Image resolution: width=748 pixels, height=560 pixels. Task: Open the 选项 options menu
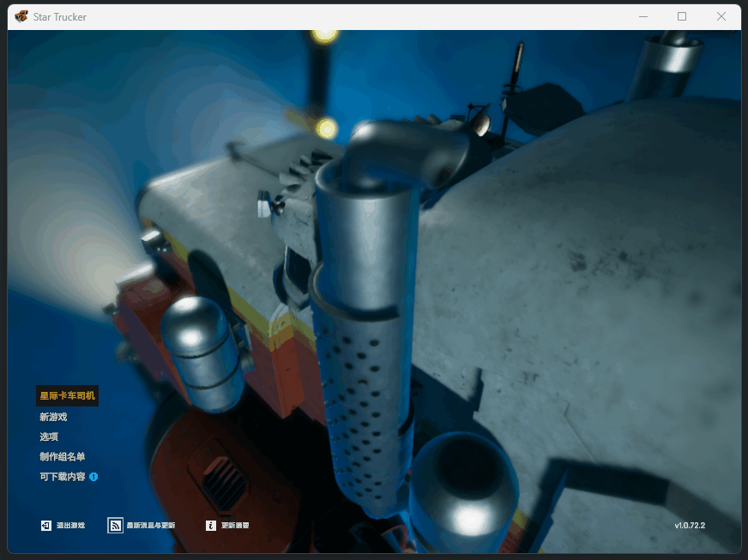pos(49,437)
